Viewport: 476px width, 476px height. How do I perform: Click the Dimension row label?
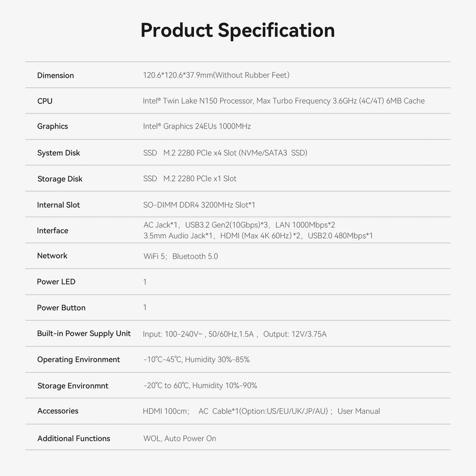(x=56, y=76)
